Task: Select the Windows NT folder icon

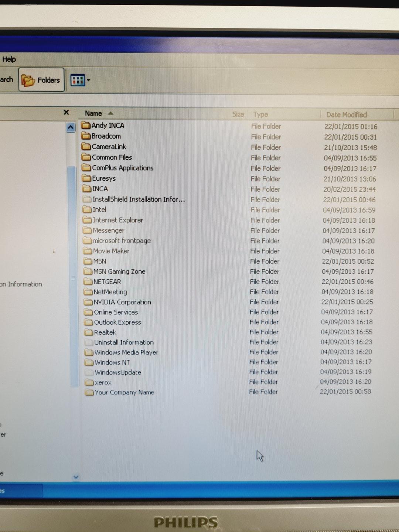Action: (x=89, y=362)
